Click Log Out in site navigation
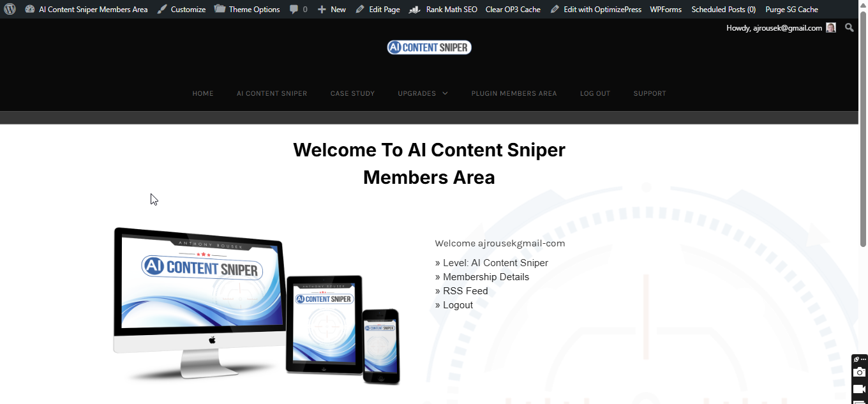 (x=595, y=93)
